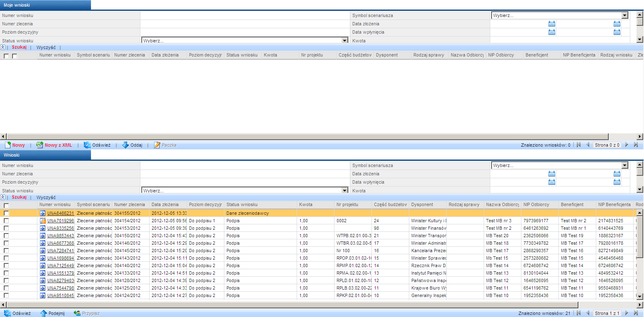Viewport: 644px width, 317px height.
Task: Check the row with order 304150/2012
Action: [x=6, y=236]
